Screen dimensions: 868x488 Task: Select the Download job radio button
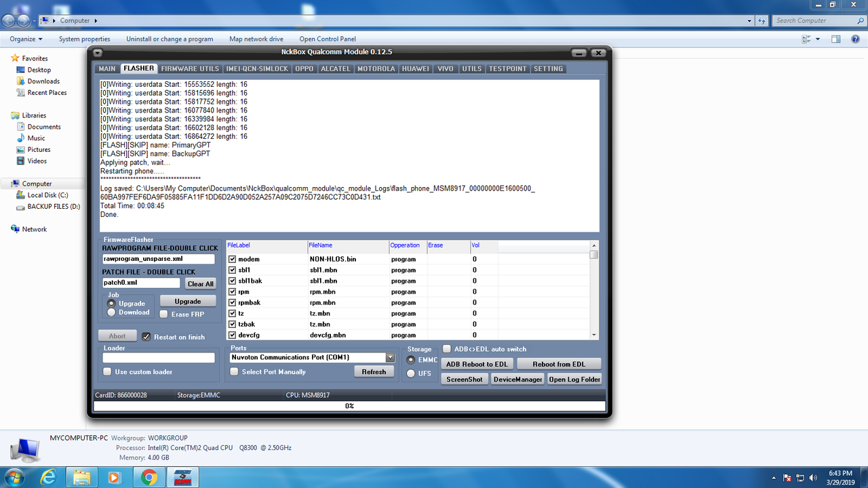pyautogui.click(x=111, y=312)
